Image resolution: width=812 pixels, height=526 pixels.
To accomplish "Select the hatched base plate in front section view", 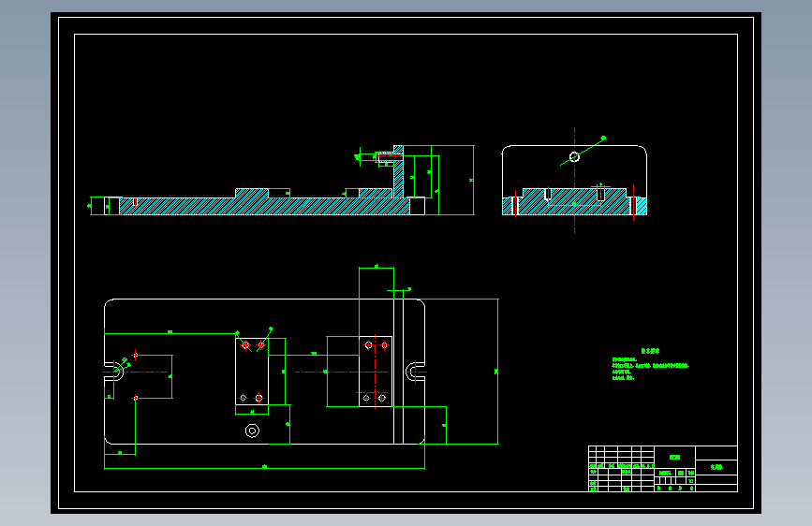I will [x=264, y=206].
